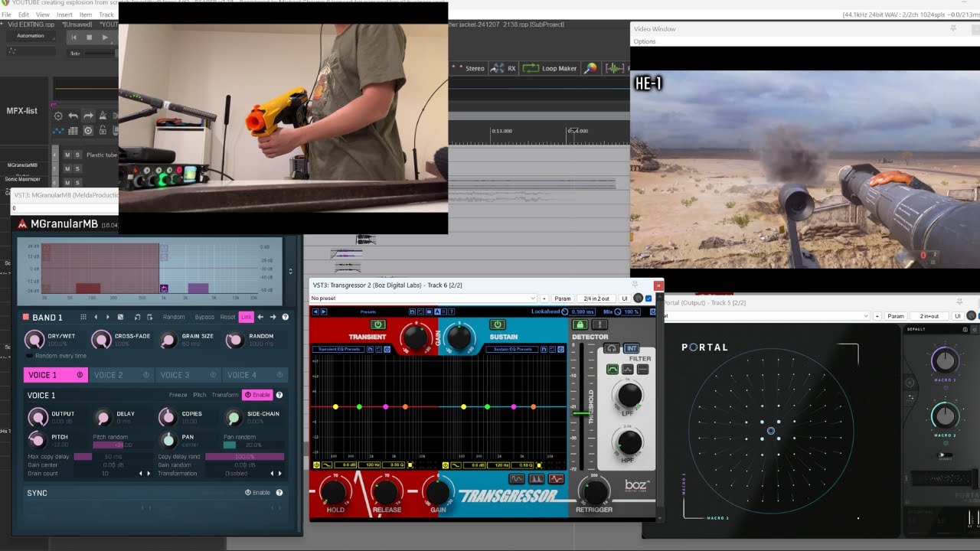980x551 pixels.
Task: Click the undo arrow icon under MFX-list
Action: 73,116
